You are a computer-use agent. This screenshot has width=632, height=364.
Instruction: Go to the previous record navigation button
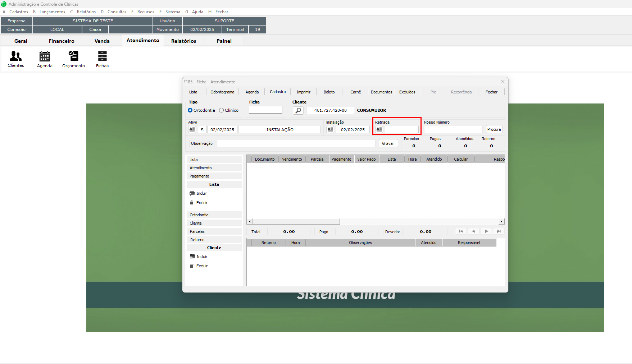[x=474, y=231]
